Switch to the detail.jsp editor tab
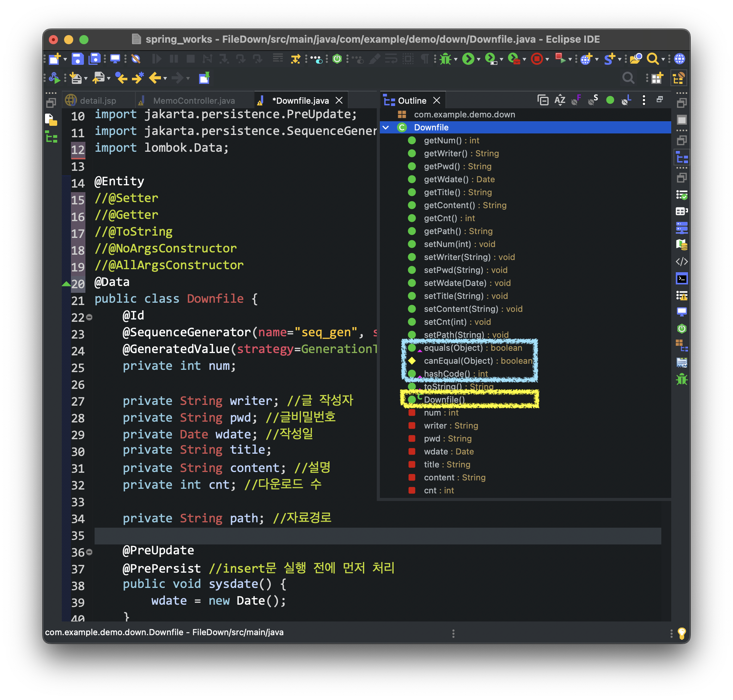Screen dimensions: 733x700 98,101
